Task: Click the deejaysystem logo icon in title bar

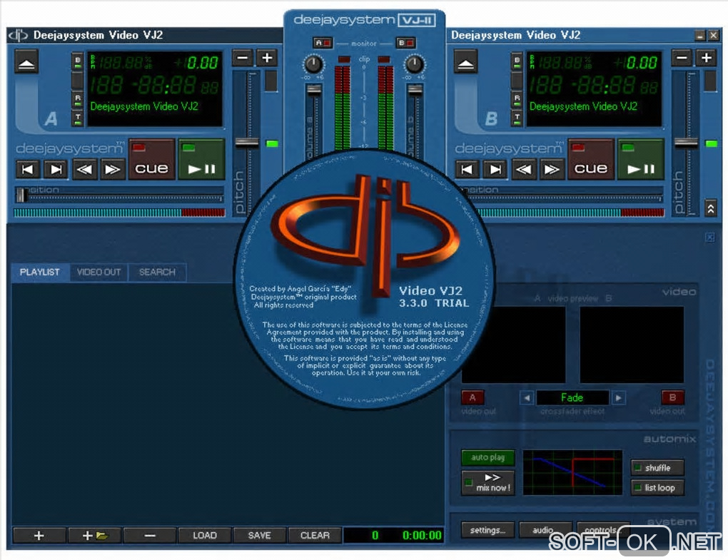Action: (18, 35)
